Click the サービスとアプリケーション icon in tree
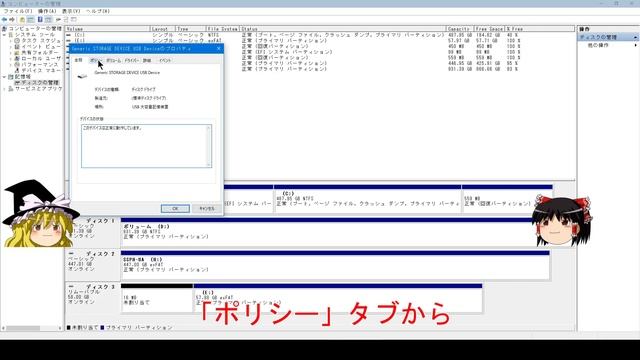 tap(11, 89)
